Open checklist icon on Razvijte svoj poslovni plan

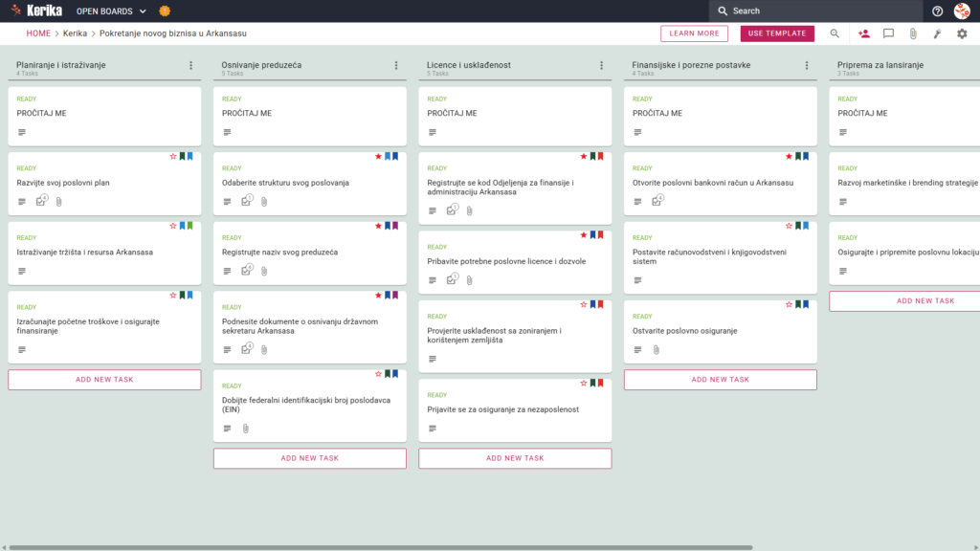coord(41,201)
